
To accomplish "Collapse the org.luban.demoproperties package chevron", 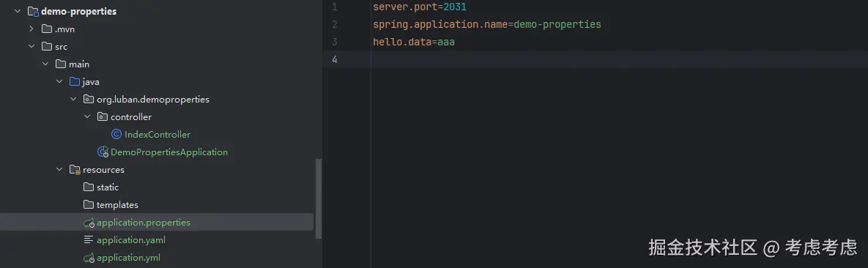I will [73, 99].
